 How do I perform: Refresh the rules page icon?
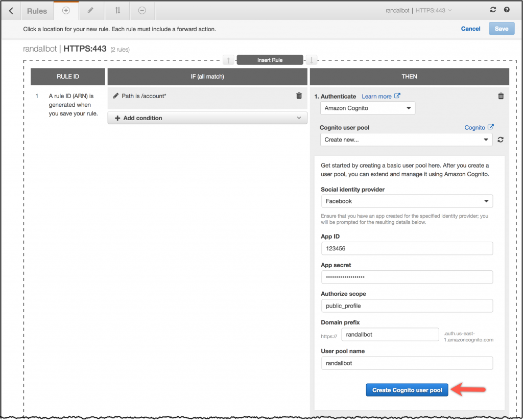click(x=493, y=10)
